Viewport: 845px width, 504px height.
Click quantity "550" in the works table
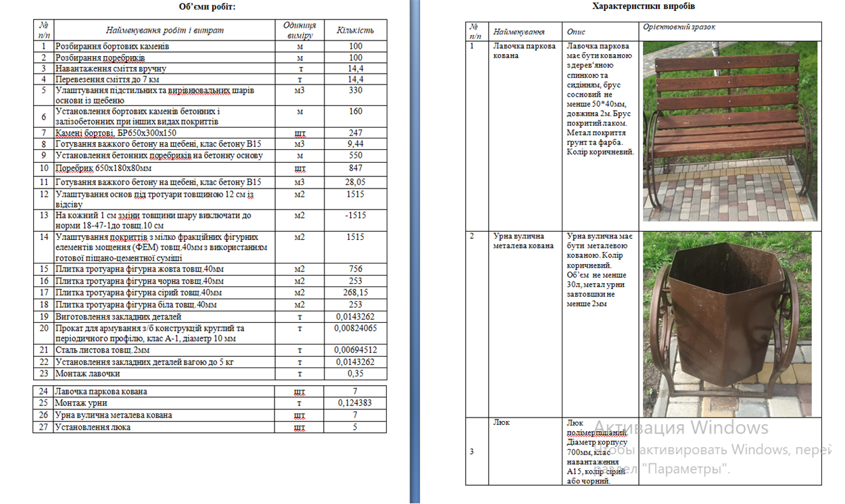point(356,155)
